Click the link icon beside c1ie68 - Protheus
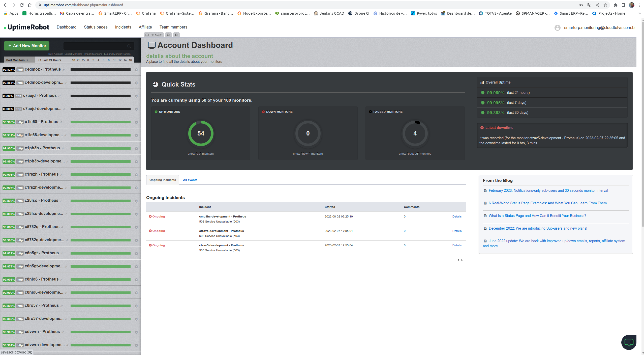This screenshot has width=644, height=355. pyautogui.click(x=61, y=122)
